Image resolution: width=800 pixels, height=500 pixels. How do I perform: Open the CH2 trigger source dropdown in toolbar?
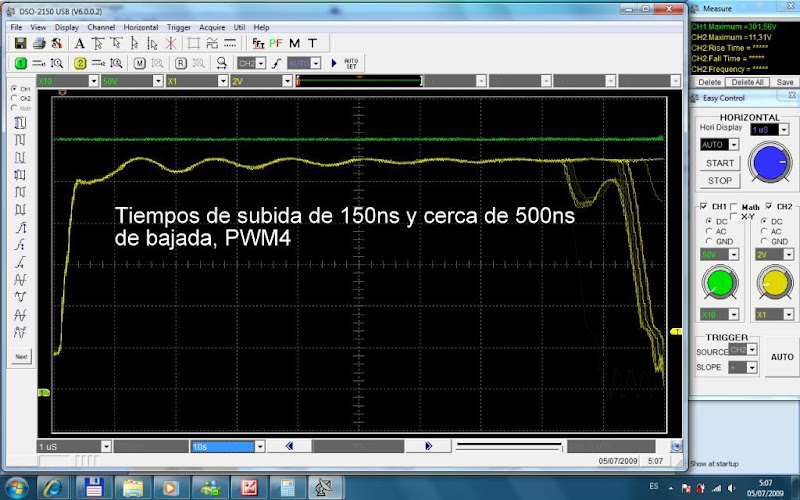[x=261, y=63]
